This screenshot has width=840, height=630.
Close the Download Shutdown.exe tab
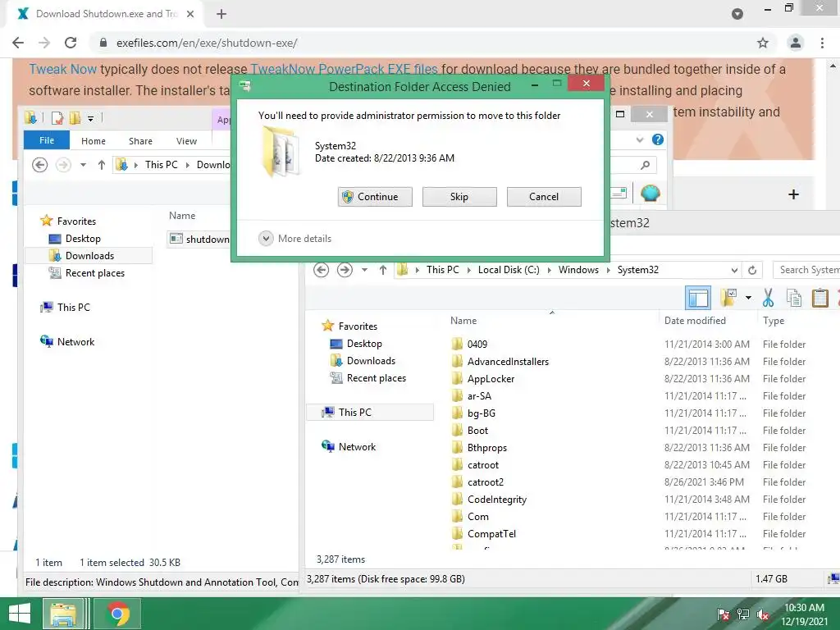coord(190,14)
